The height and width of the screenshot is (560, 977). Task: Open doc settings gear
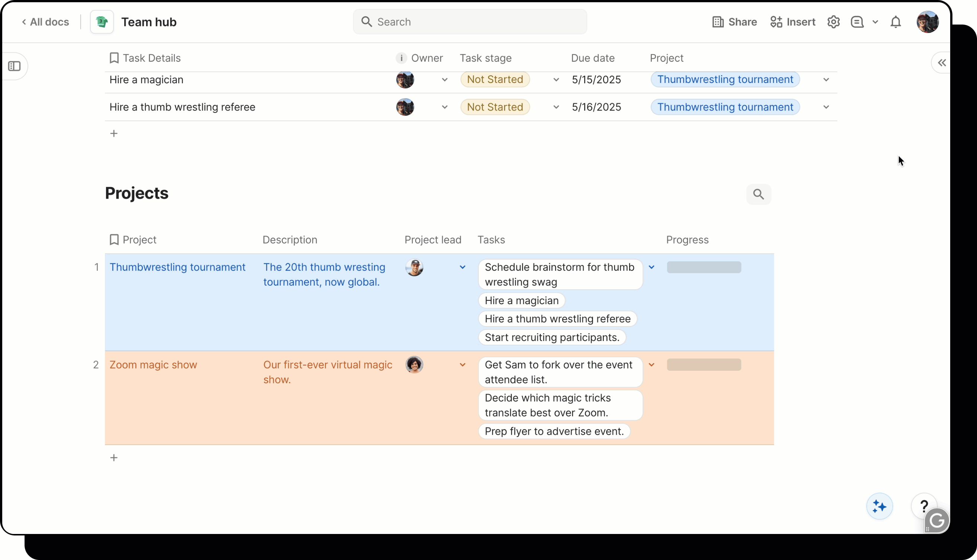[833, 22]
